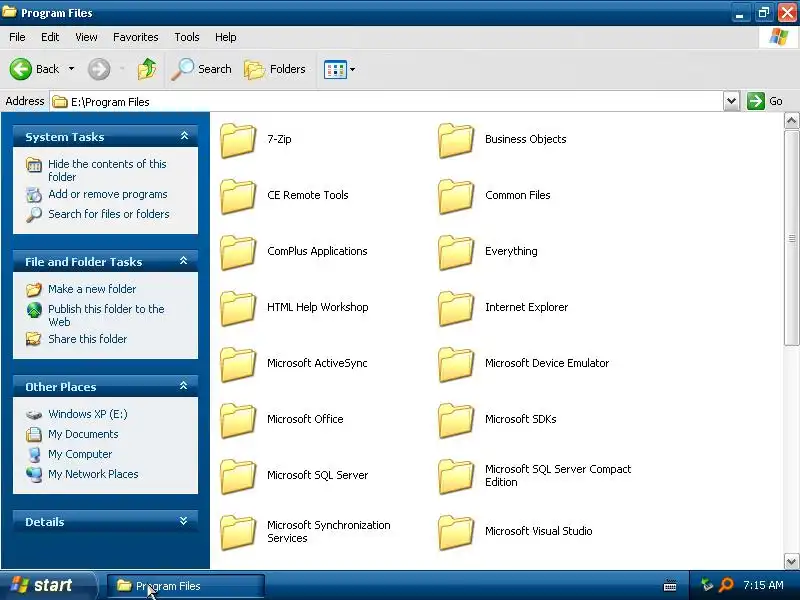Open the address bar dropdown arrow
The image size is (800, 600).
[731, 101]
